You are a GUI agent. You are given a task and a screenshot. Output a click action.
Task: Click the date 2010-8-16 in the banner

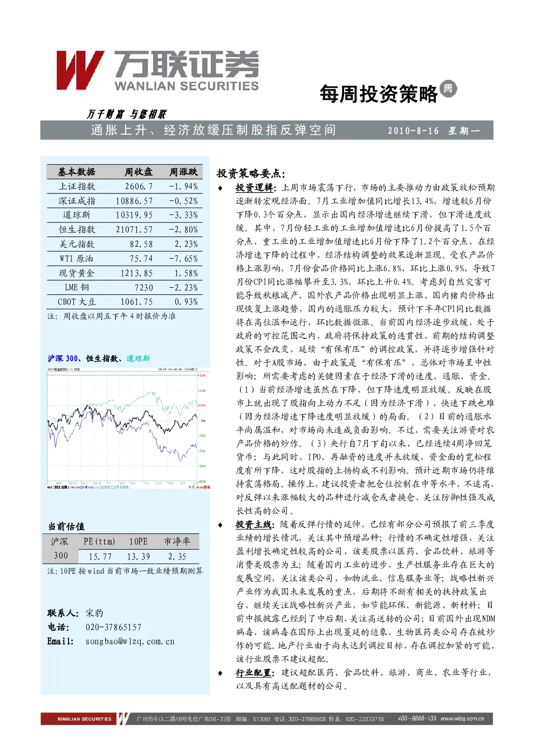tap(413, 130)
